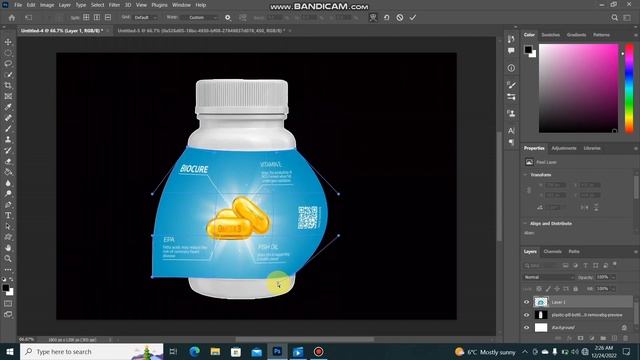
Task: Toggle lock transparent pixels
Action: click(539, 289)
